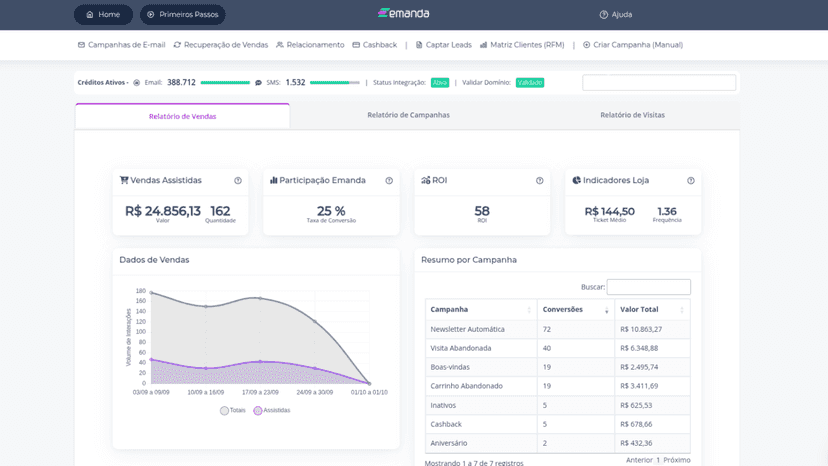Sort table by Valor Total column arrows
Screen dimensions: 828x466
(682, 310)
